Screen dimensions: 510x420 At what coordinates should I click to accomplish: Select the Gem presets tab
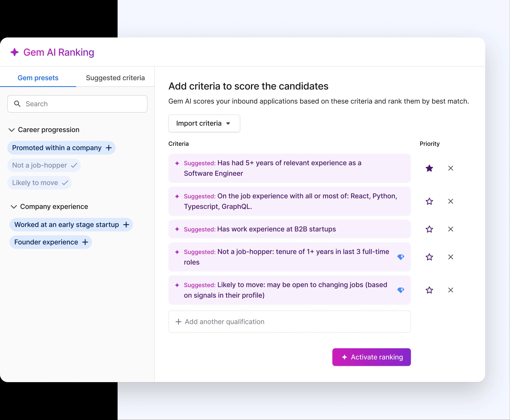38,78
